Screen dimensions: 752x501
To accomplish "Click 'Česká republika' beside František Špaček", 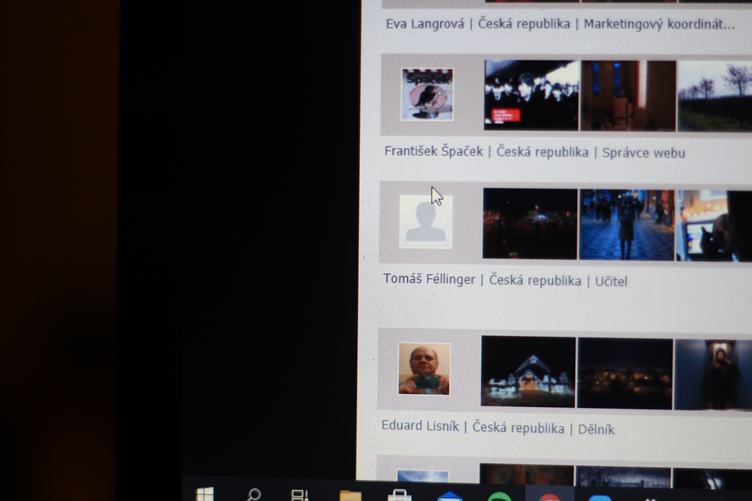I will coord(542,152).
